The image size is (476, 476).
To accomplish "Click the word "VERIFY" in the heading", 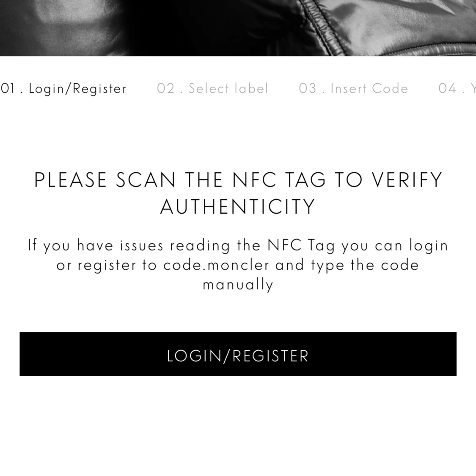I will 407,180.
